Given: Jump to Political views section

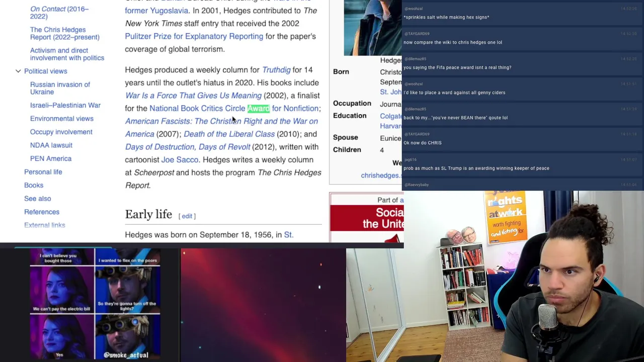Looking at the screenshot, I should (x=45, y=71).
